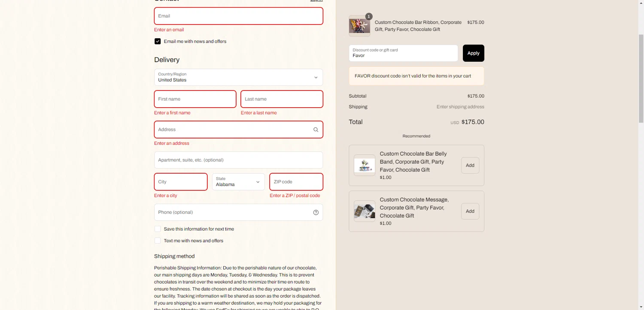Click the 'Enter an email' error text
This screenshot has height=310, width=644.
[x=169, y=30]
